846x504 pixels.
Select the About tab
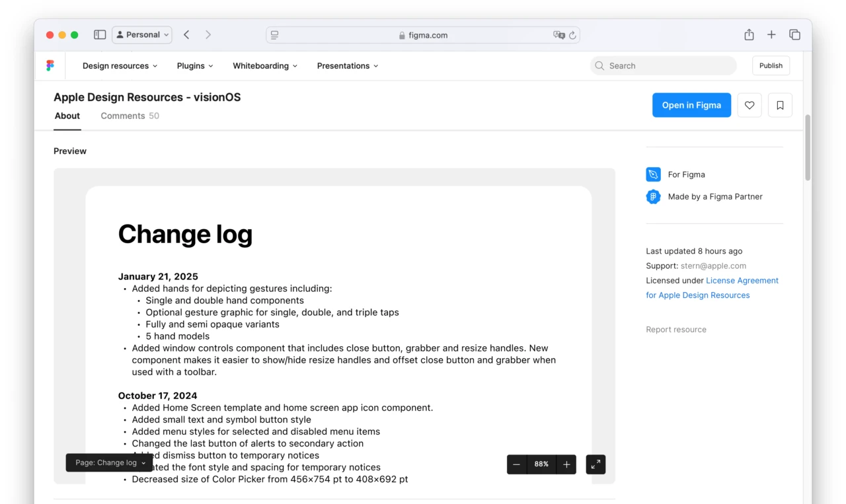pos(67,116)
